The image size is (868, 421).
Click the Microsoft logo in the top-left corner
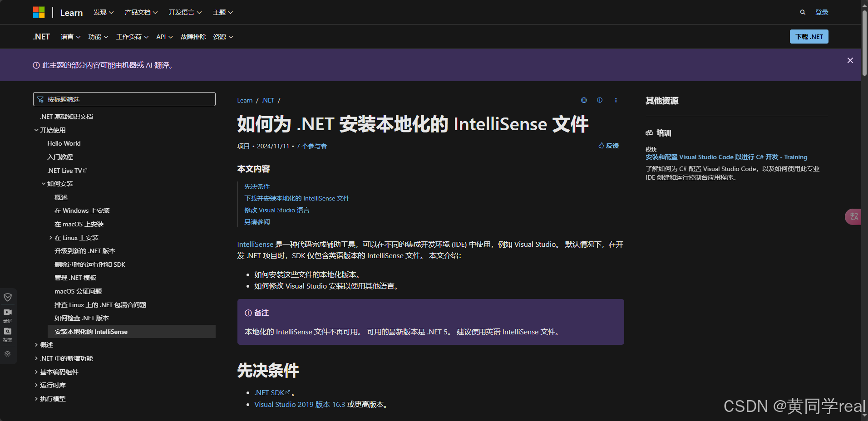(39, 12)
